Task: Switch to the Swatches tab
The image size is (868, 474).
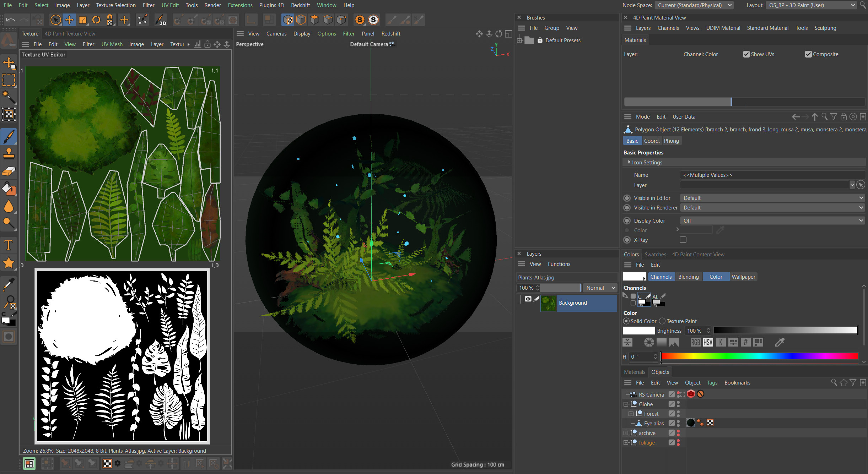Action: (x=655, y=254)
